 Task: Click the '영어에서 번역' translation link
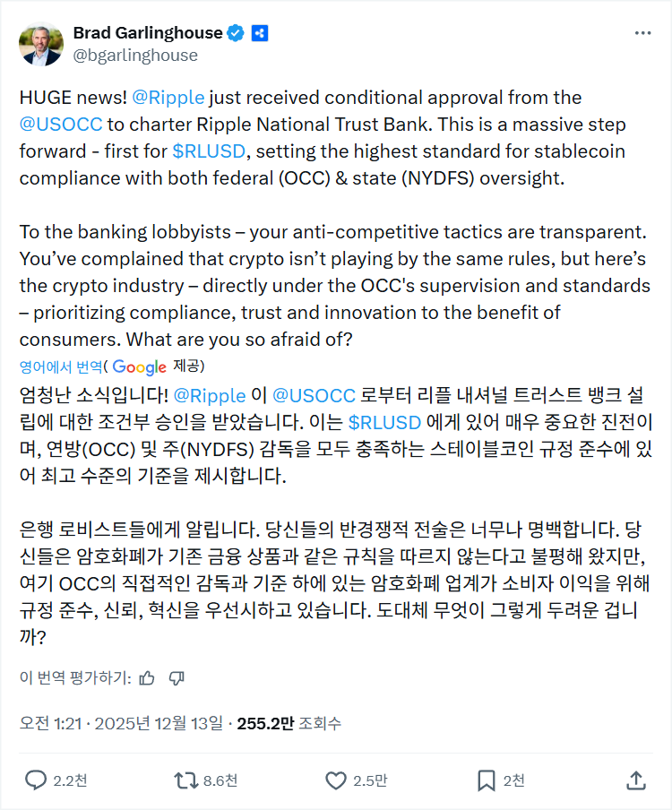click(61, 366)
